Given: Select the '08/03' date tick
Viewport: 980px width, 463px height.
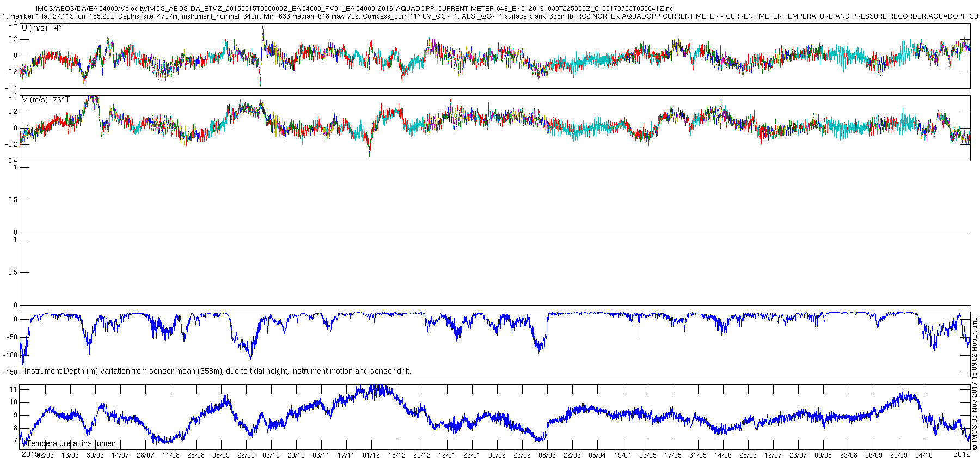Looking at the screenshot, I should click(547, 455).
